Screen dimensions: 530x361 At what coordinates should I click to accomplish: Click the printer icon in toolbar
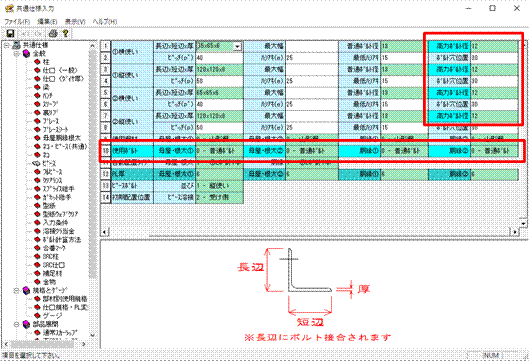[x=53, y=33]
